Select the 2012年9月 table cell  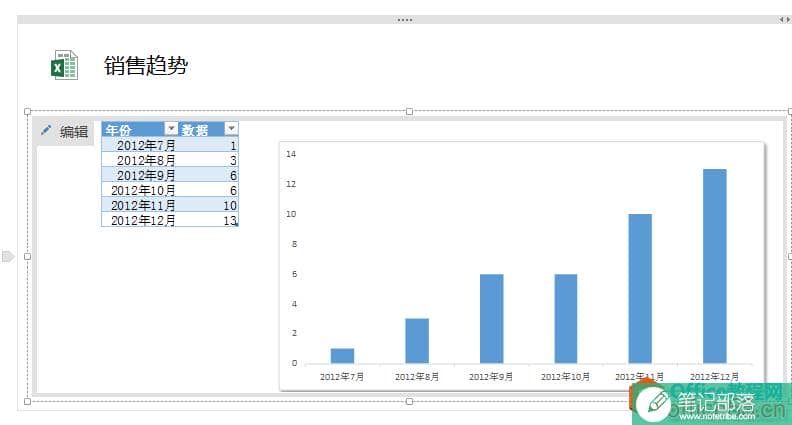pyautogui.click(x=140, y=175)
